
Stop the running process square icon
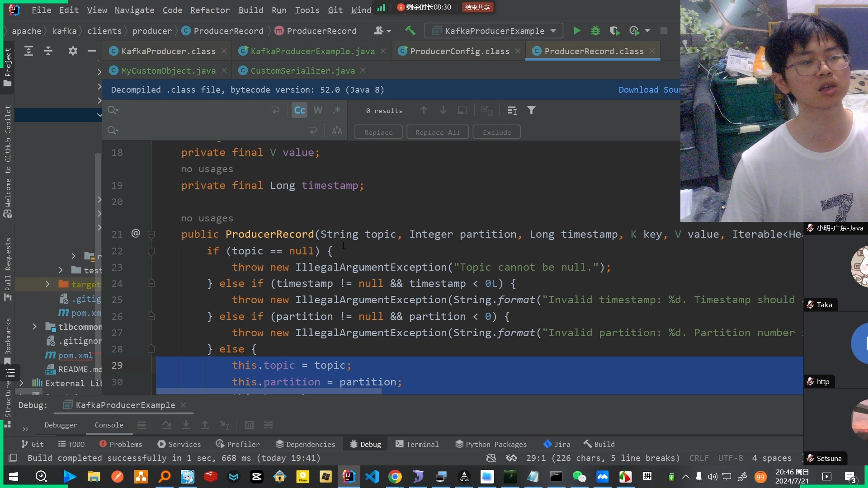click(x=664, y=31)
